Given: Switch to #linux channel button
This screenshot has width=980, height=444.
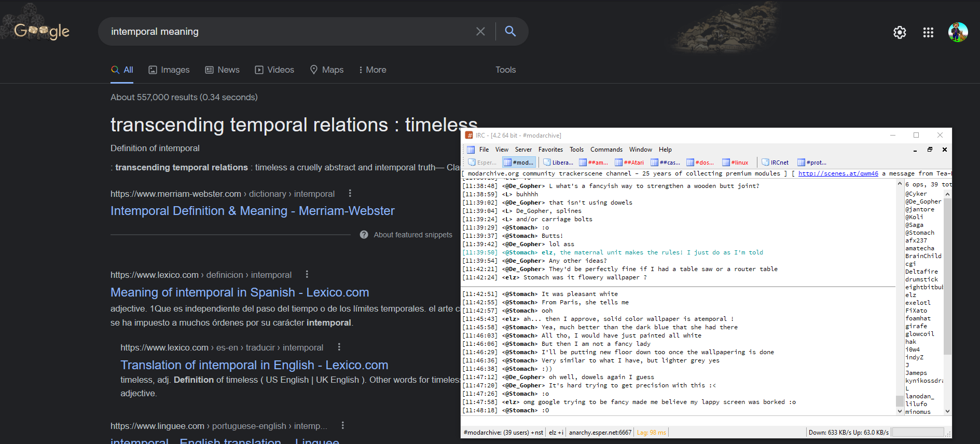Looking at the screenshot, I should [736, 163].
